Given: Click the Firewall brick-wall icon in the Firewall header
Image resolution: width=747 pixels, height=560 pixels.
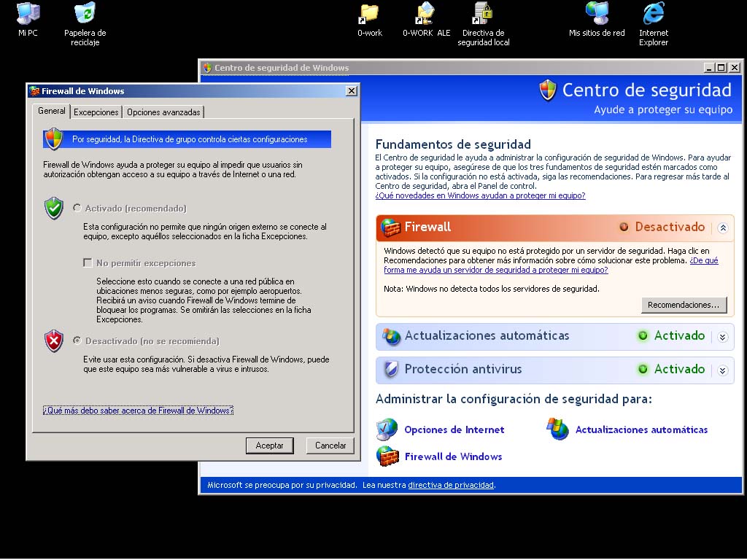Looking at the screenshot, I should [391, 227].
